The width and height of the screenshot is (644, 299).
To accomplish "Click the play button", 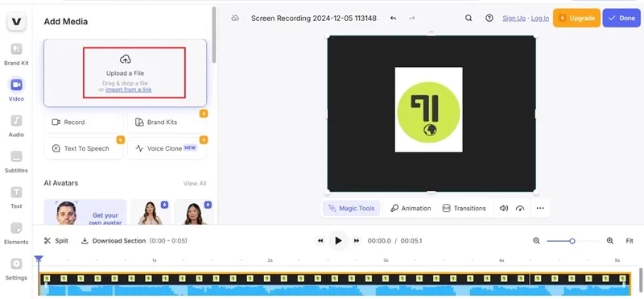I will (338, 241).
